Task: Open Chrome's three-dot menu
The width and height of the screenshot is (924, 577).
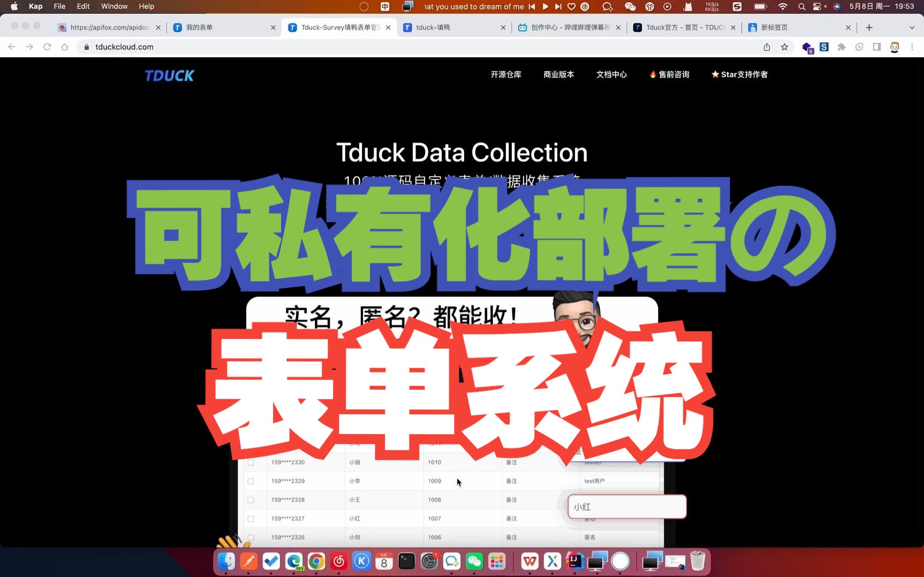Action: 912,47
